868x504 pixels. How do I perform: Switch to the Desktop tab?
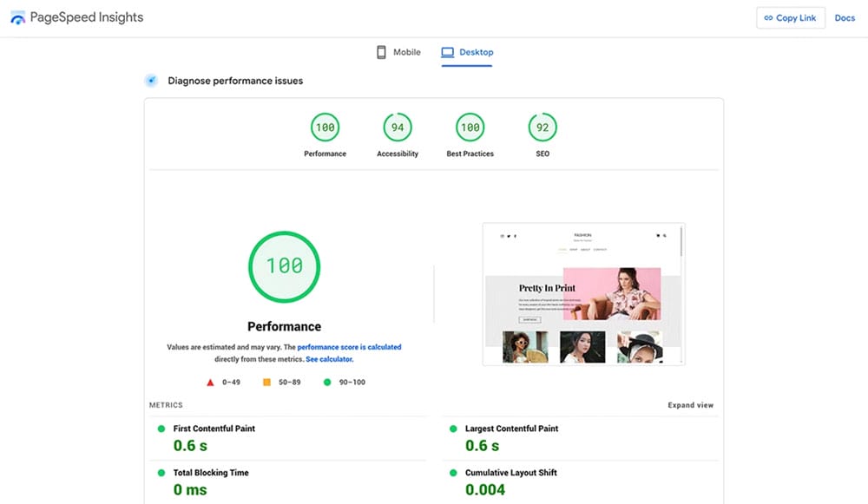tap(467, 52)
